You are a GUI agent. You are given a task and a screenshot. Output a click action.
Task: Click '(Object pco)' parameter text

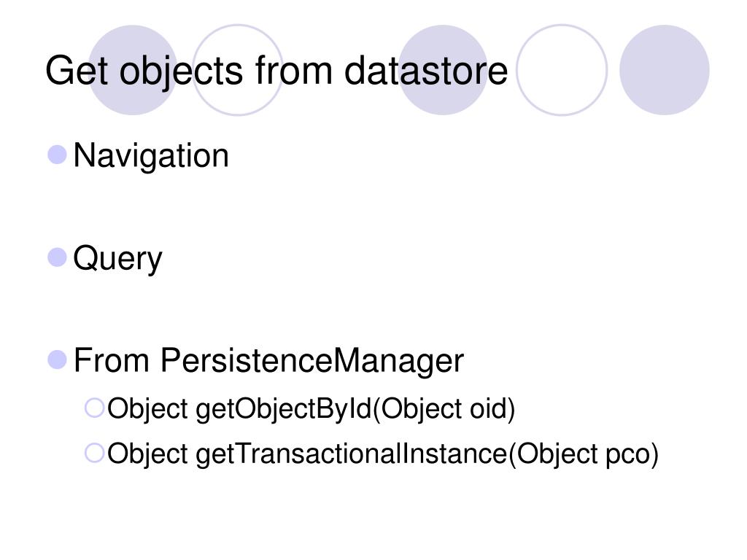(583, 454)
